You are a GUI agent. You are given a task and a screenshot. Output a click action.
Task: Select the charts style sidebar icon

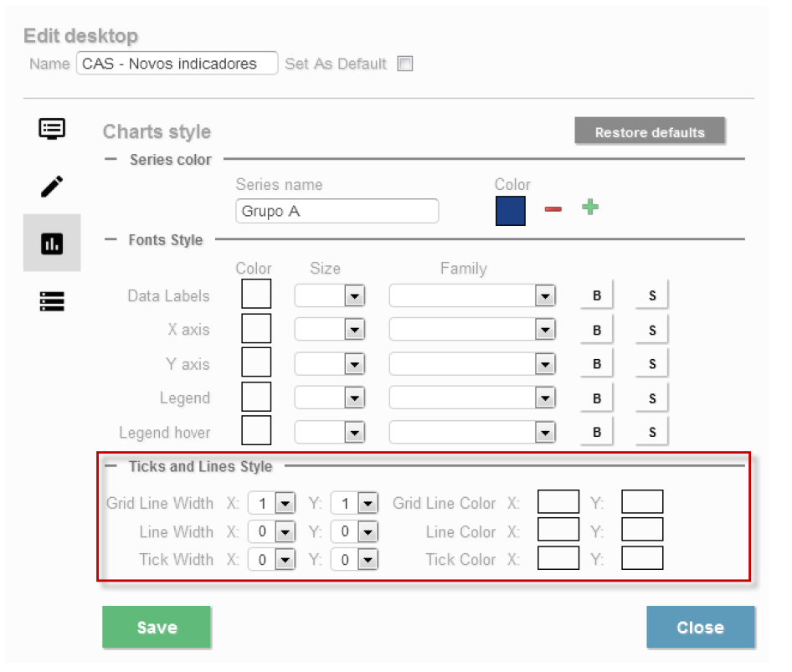(x=52, y=244)
